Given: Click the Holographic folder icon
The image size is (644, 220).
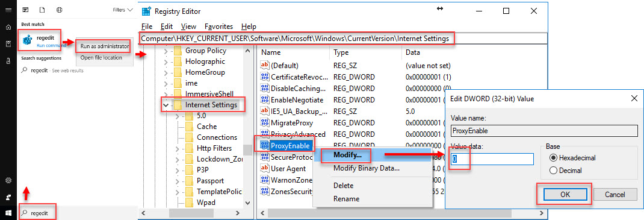Looking at the screenshot, I should click(178, 61).
